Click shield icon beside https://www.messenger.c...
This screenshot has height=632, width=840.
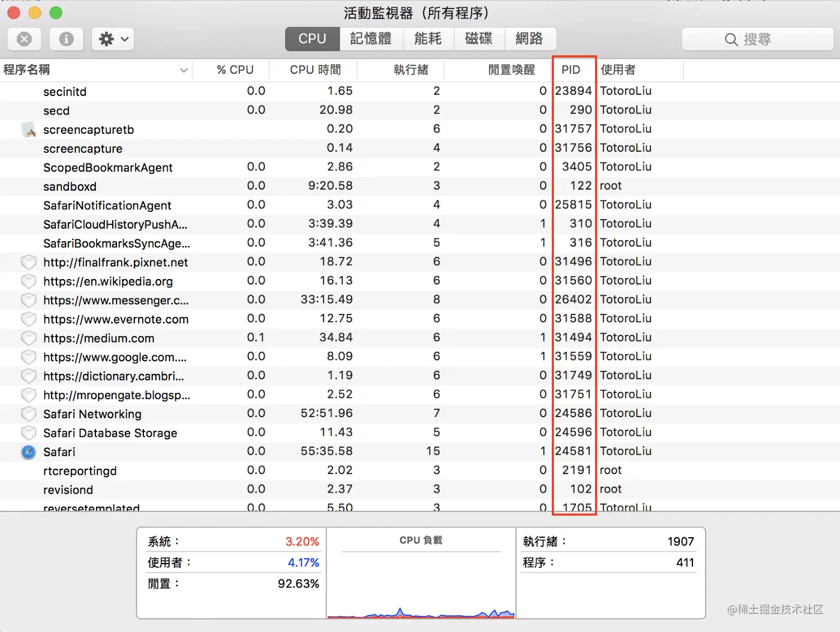coord(29,300)
